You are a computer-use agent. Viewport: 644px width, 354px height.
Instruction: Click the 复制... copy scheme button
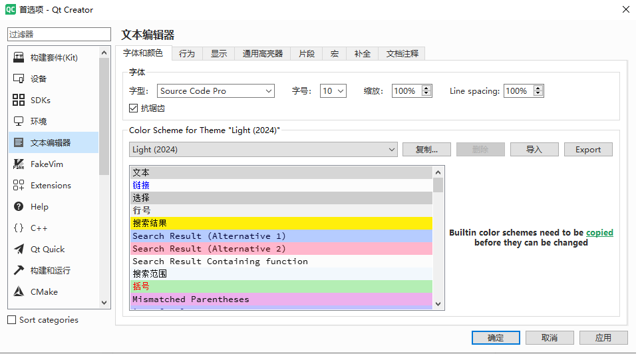(426, 150)
